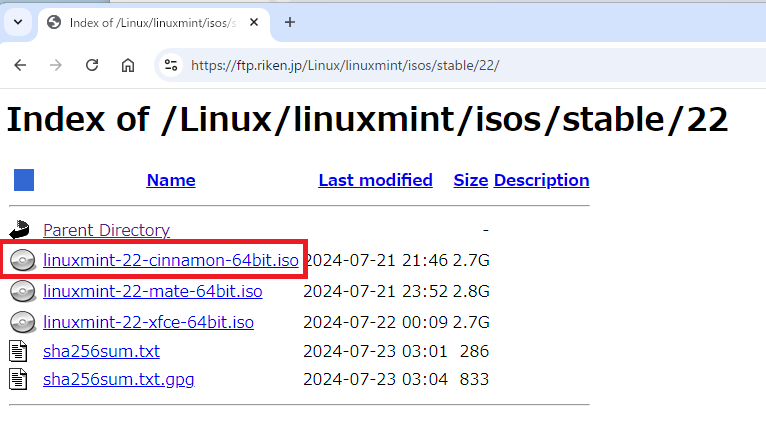Open the sha256sum.txt.gpg file link
This screenshot has width=766, height=438.
(118, 380)
